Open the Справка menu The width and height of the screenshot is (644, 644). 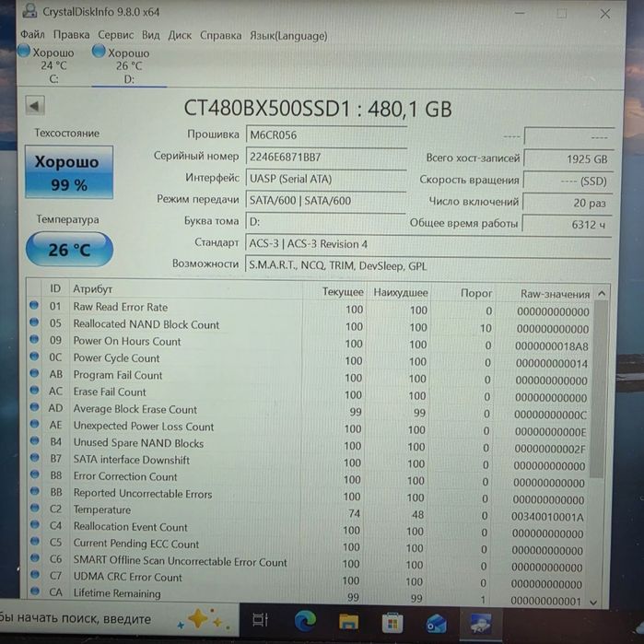[220, 36]
